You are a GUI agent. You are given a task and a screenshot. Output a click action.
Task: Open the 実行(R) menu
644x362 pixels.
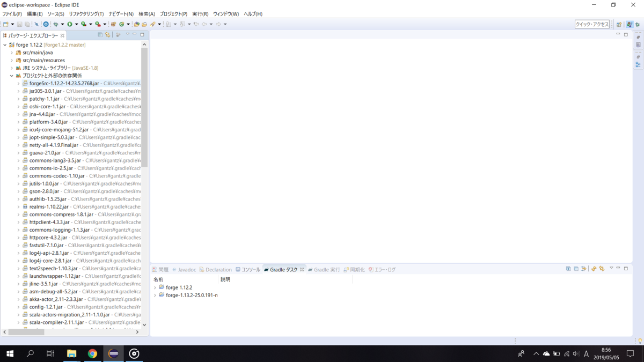pos(199,13)
